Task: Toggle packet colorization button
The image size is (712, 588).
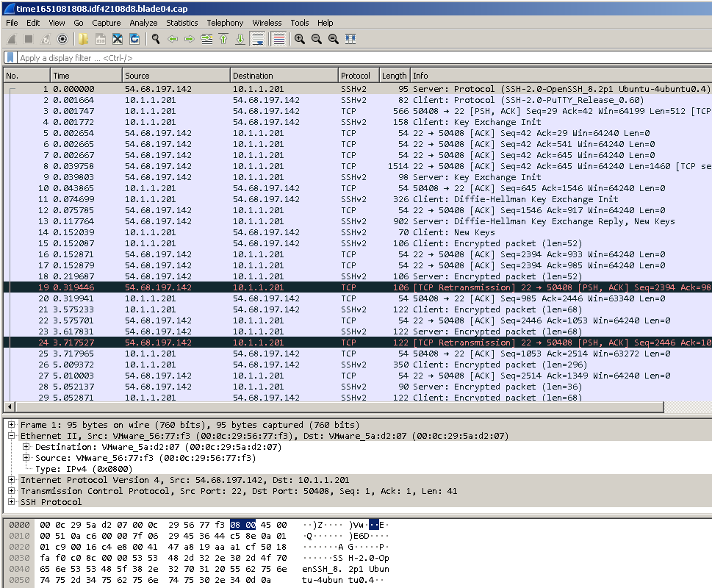Action: click(278, 39)
